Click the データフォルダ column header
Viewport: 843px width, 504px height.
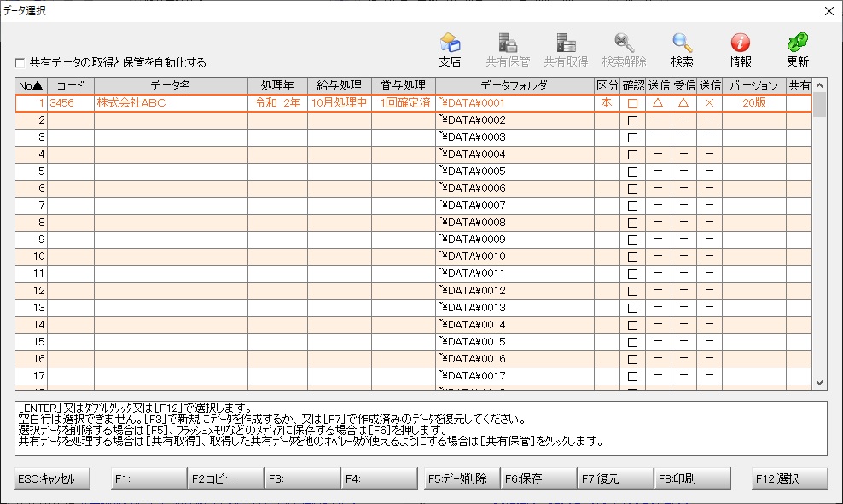(515, 85)
